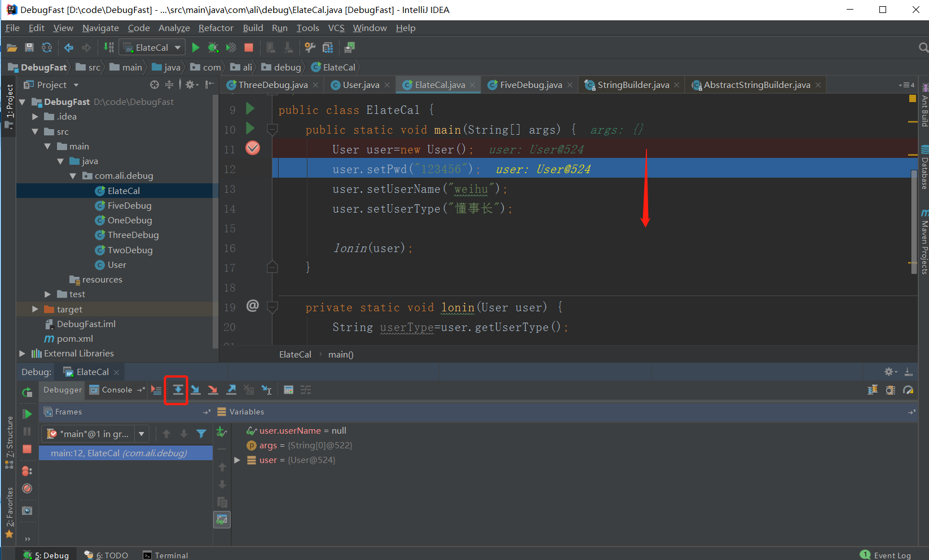Expand the user variable node
This screenshot has height=560, width=929.
click(237, 460)
